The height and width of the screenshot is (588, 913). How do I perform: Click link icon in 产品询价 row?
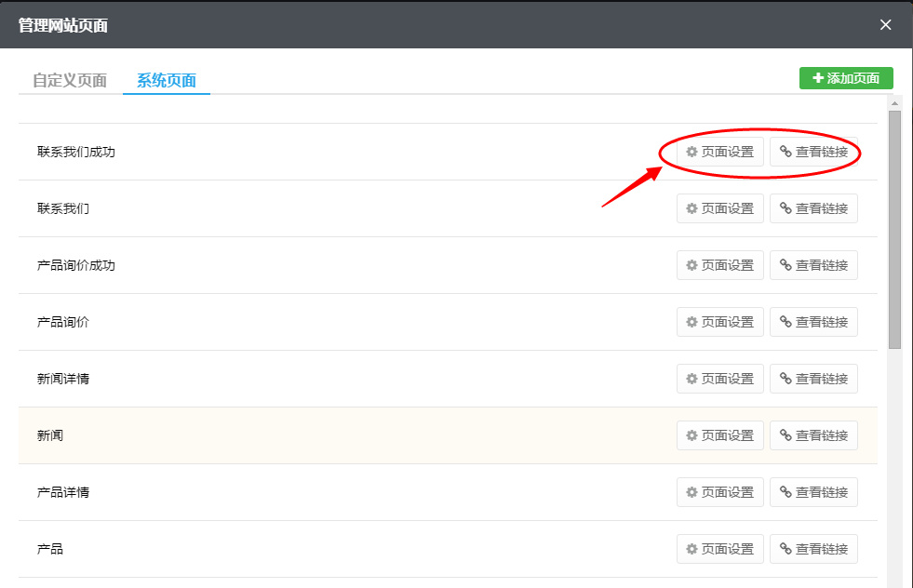(x=785, y=322)
